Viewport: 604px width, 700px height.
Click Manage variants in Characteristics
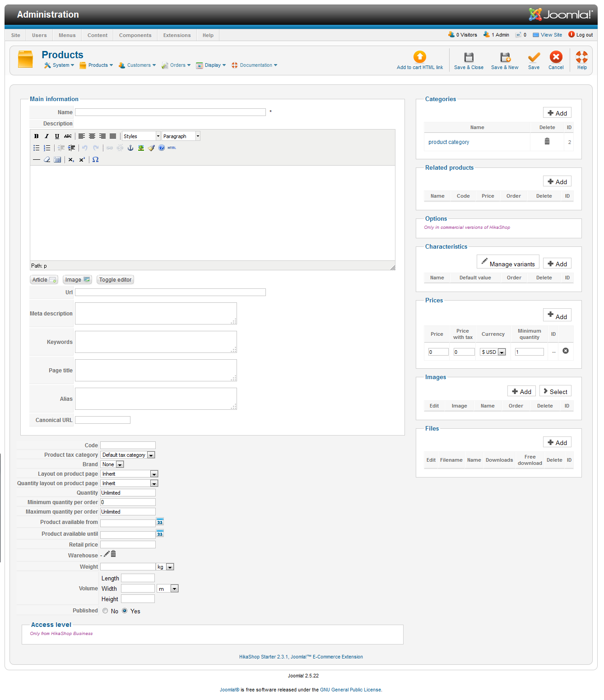tap(508, 262)
